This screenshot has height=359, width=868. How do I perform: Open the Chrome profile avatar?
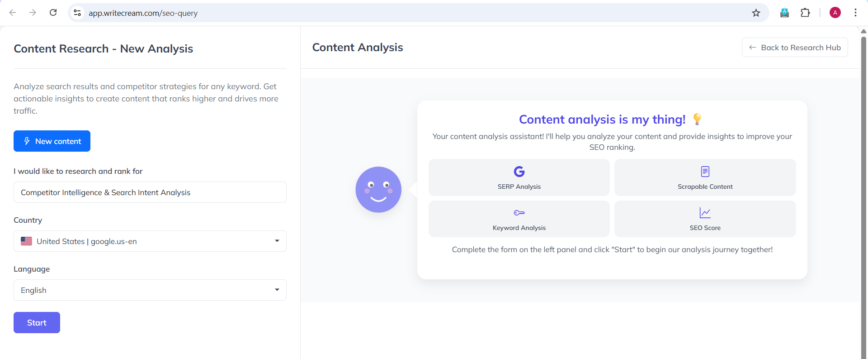point(835,13)
